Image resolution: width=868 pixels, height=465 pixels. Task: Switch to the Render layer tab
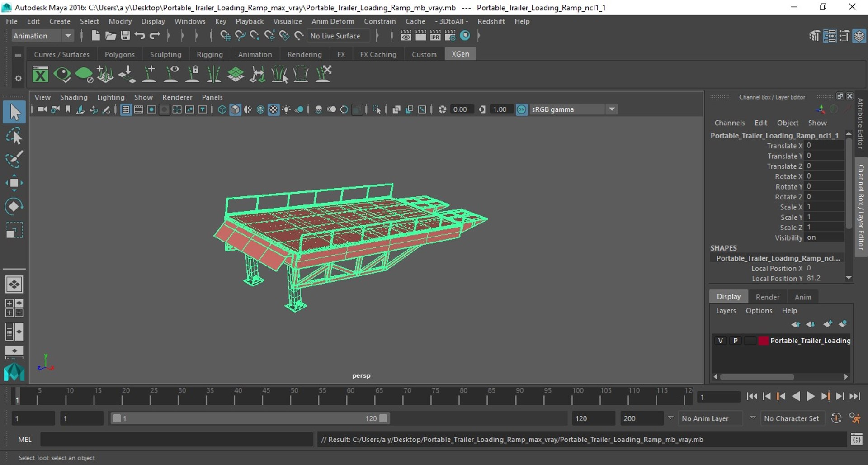[x=767, y=297]
